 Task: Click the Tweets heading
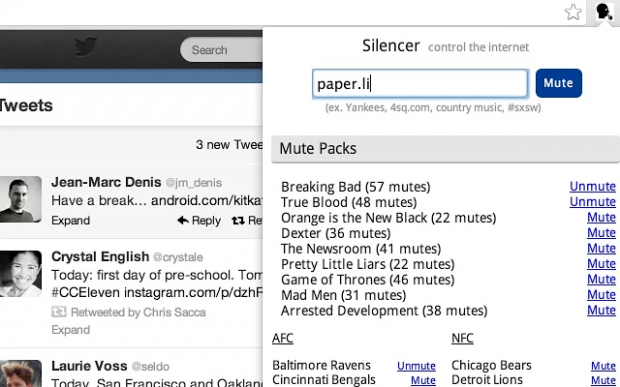pyautogui.click(x=26, y=106)
